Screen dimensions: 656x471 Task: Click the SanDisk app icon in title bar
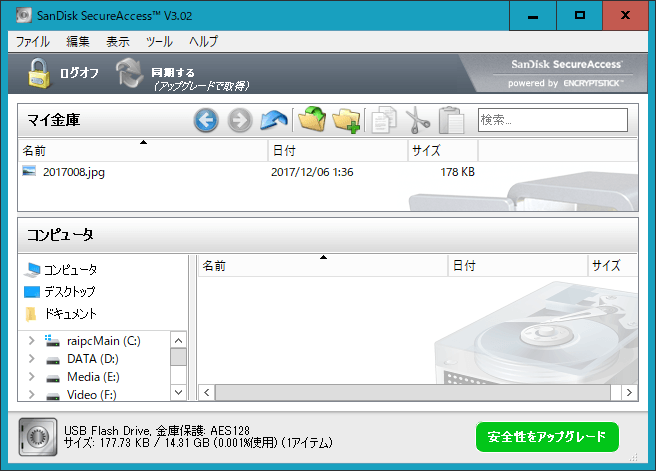(23, 15)
